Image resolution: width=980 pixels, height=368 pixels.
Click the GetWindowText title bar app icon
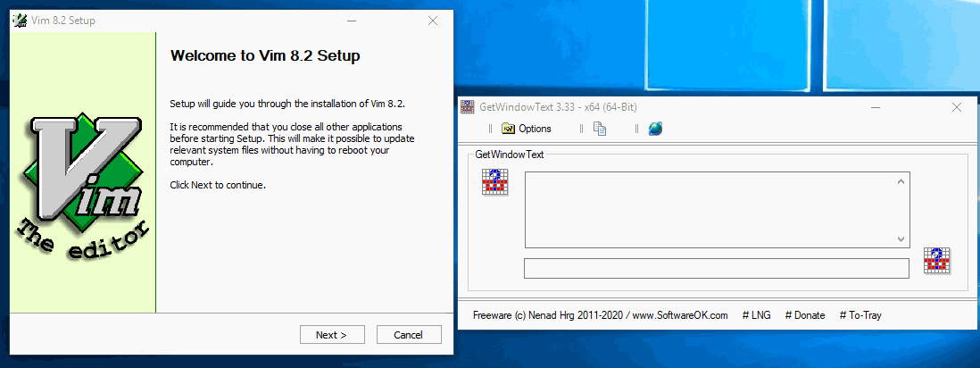coord(468,107)
